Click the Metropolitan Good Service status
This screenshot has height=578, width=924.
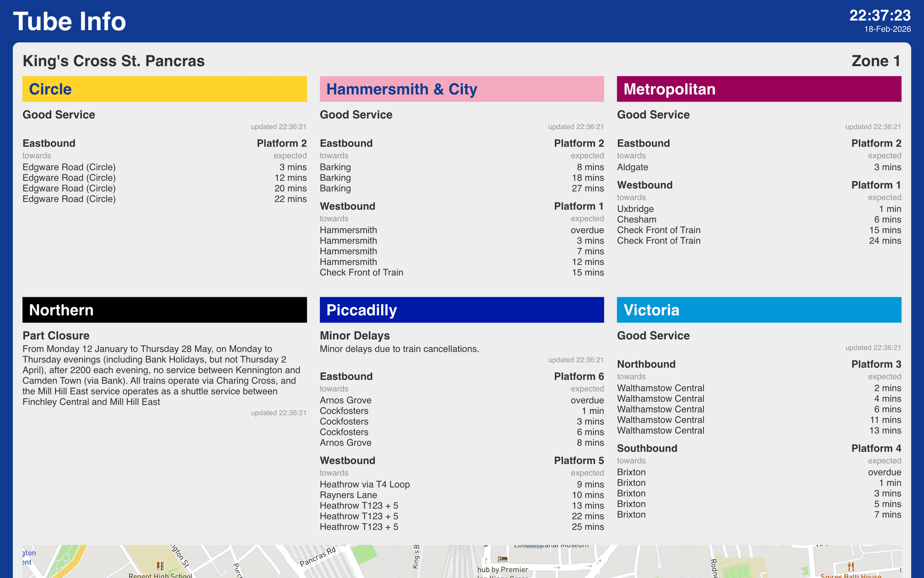pos(653,115)
